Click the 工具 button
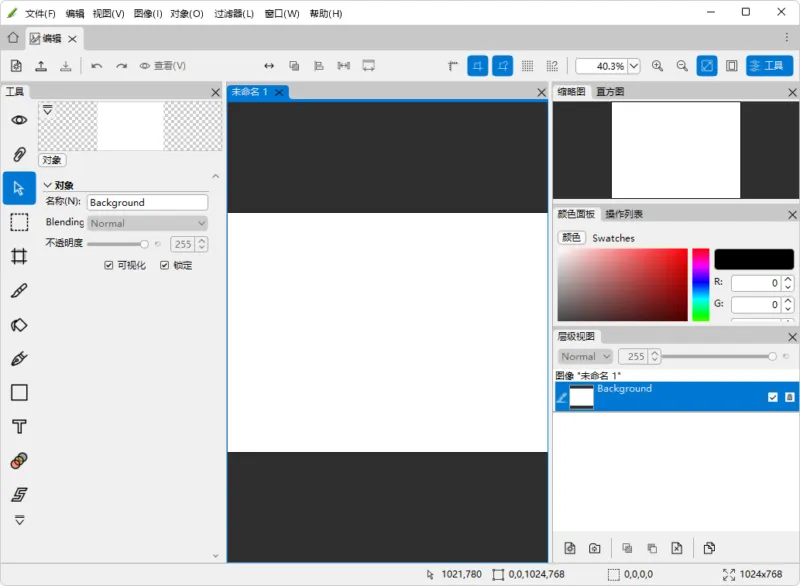This screenshot has width=800, height=586. tap(769, 66)
